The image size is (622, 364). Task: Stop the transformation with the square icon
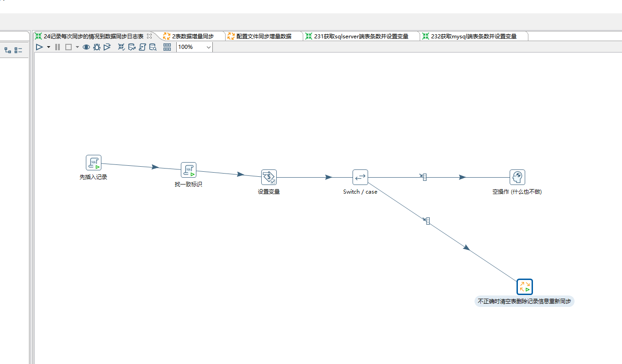click(69, 47)
